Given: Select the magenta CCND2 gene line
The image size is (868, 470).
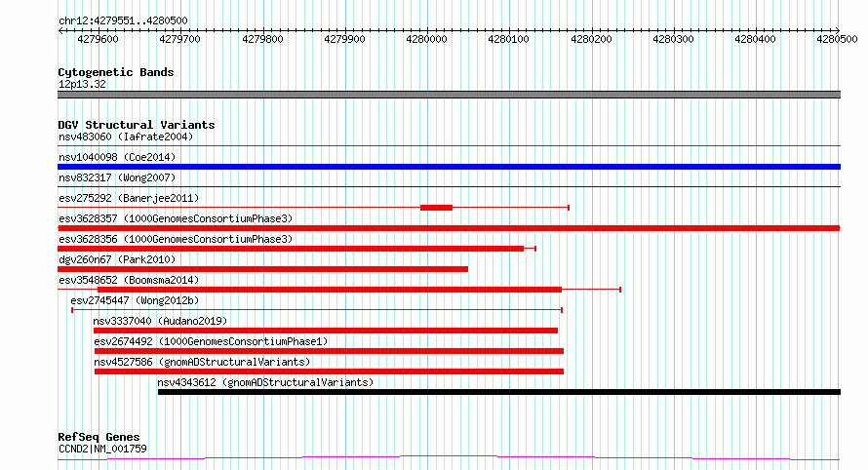Looking at the screenshot, I should [449, 458].
